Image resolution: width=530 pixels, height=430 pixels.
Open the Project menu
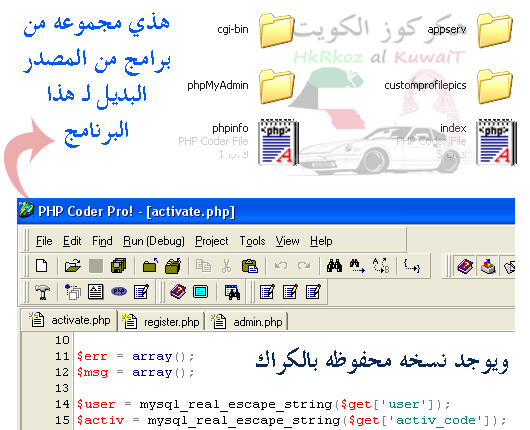pos(212,241)
